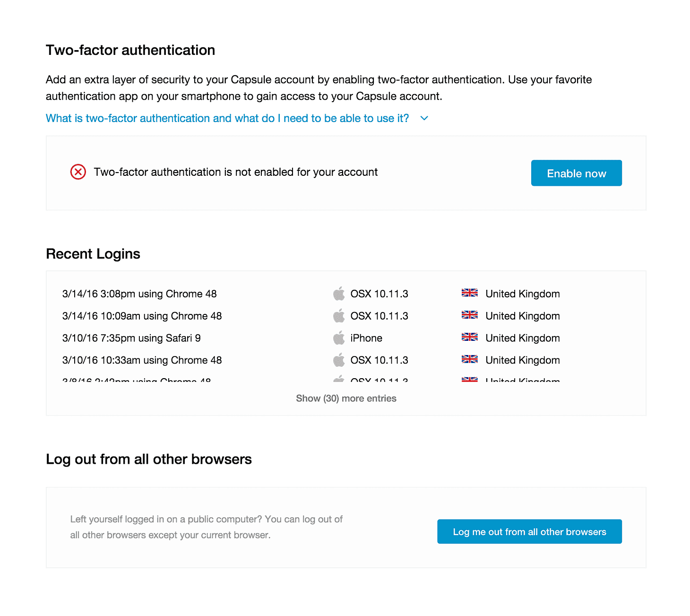Viewport: 690px width, 616px height.
Task: Click OSX 10.11.3 on first login row
Action: pyautogui.click(x=379, y=294)
